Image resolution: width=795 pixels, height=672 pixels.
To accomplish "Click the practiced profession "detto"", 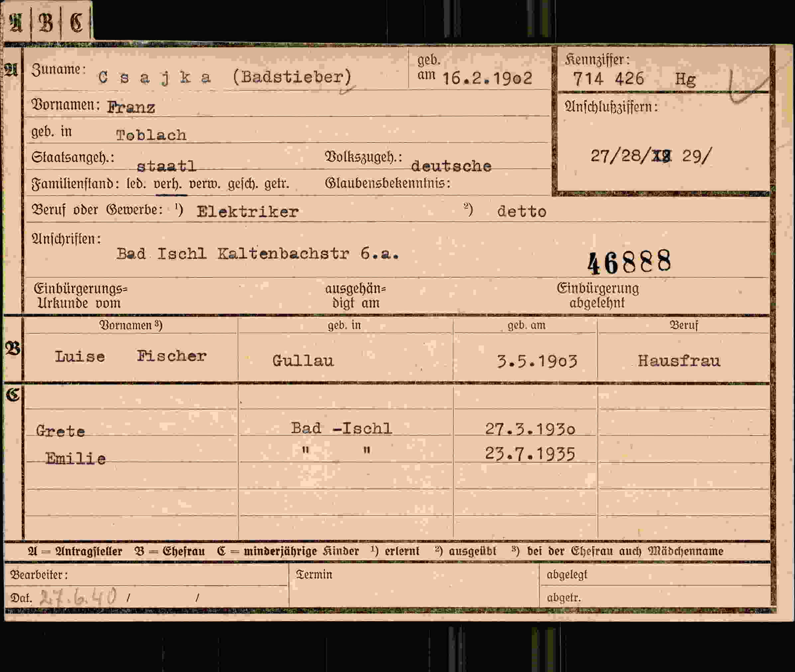I will (522, 211).
